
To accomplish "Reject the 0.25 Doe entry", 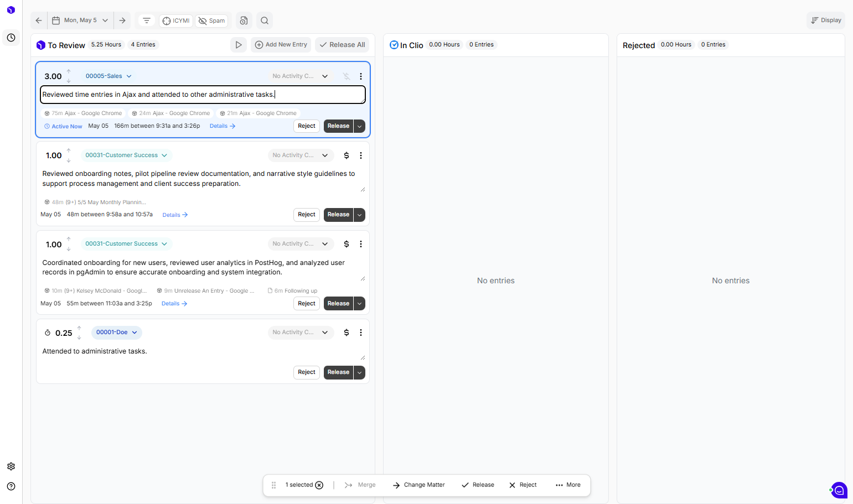I will click(307, 372).
